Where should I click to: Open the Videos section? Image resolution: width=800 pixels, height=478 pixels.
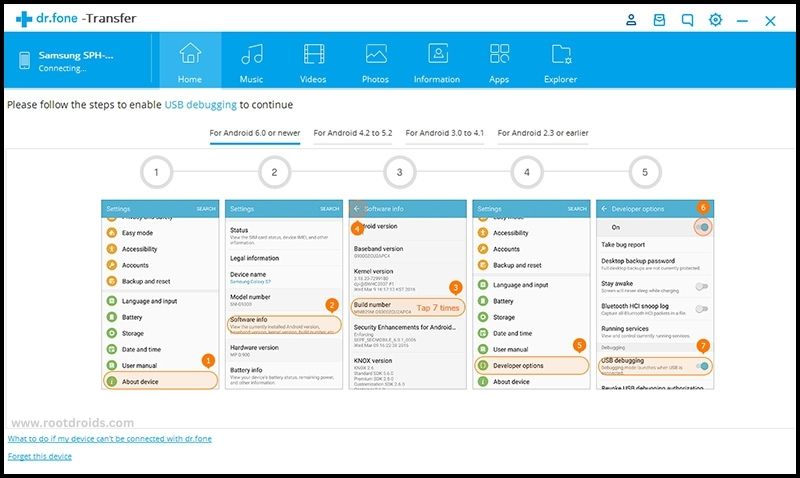[313, 60]
